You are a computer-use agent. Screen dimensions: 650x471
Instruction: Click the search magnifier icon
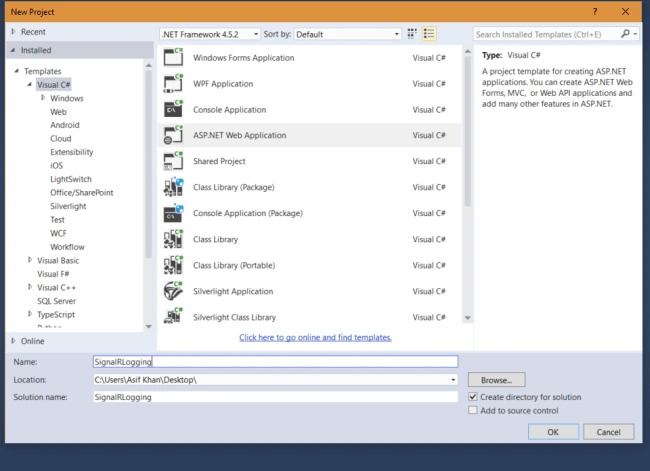click(625, 34)
